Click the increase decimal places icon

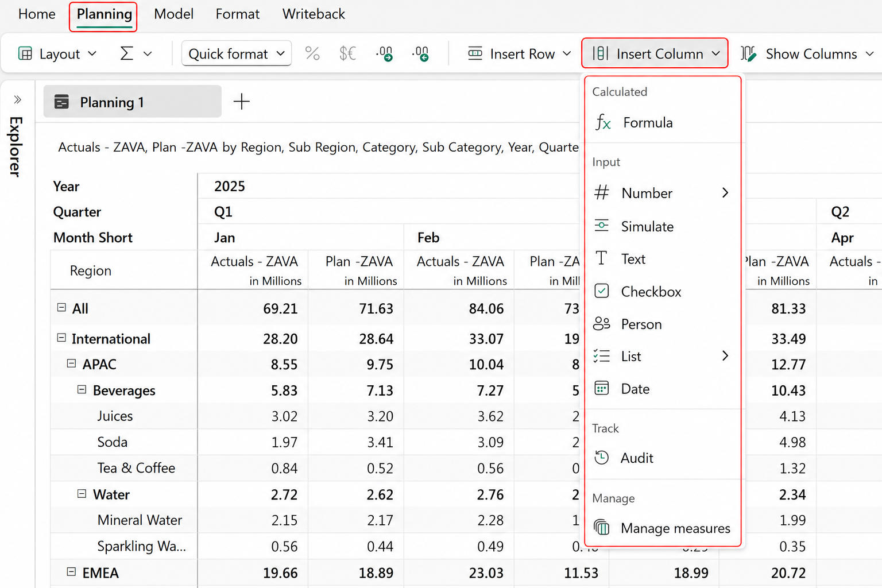(x=420, y=54)
